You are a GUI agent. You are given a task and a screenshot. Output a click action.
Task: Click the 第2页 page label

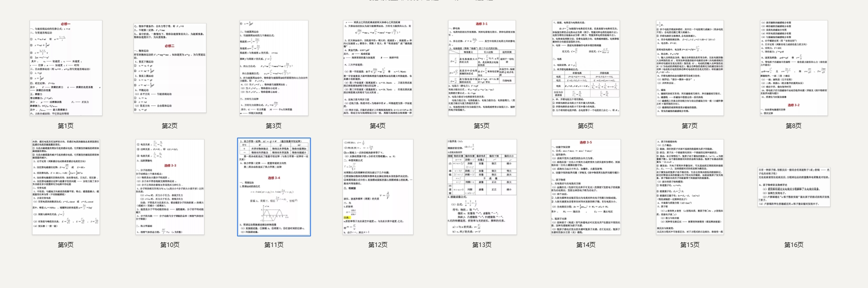click(169, 126)
